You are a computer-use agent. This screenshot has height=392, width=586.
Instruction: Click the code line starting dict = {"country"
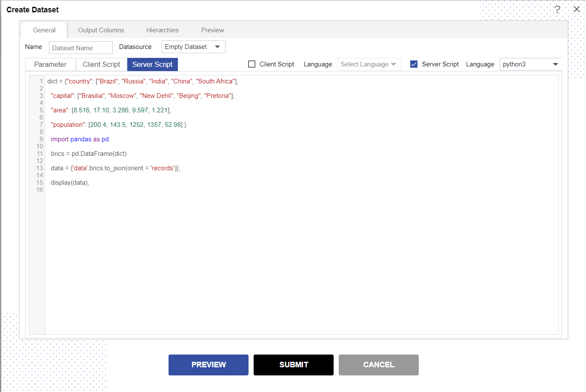point(143,81)
